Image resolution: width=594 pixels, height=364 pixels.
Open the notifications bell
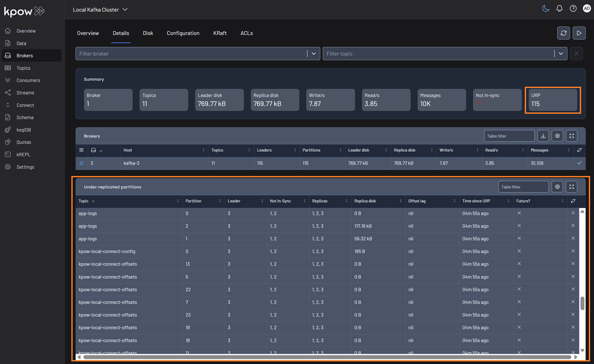(x=559, y=9)
